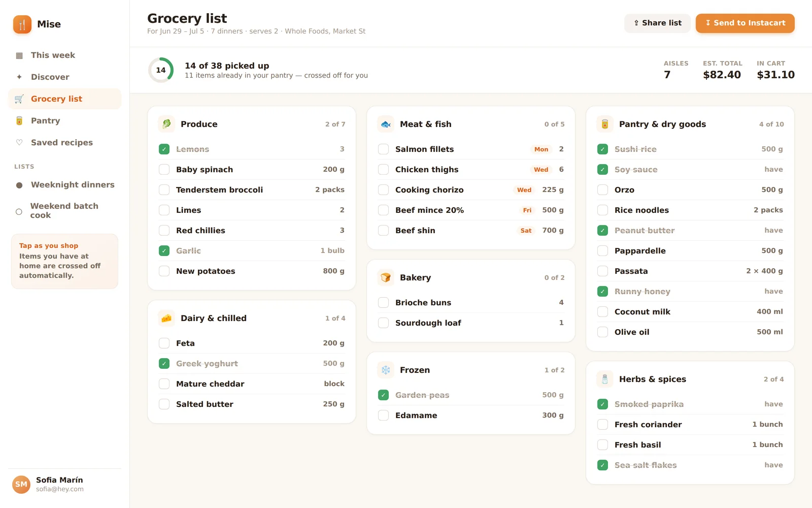Viewport: 812px width, 508px height.
Task: Check off Beef shin
Action: [383, 231]
